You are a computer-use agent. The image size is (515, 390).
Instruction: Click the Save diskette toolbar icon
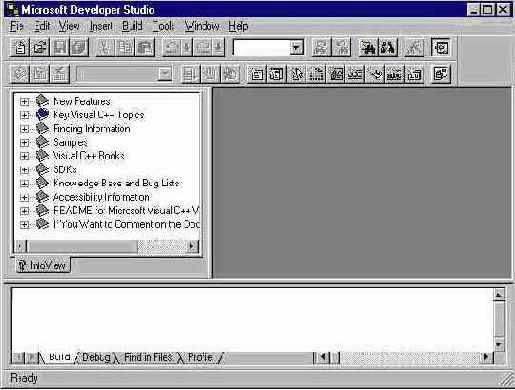(x=60, y=47)
